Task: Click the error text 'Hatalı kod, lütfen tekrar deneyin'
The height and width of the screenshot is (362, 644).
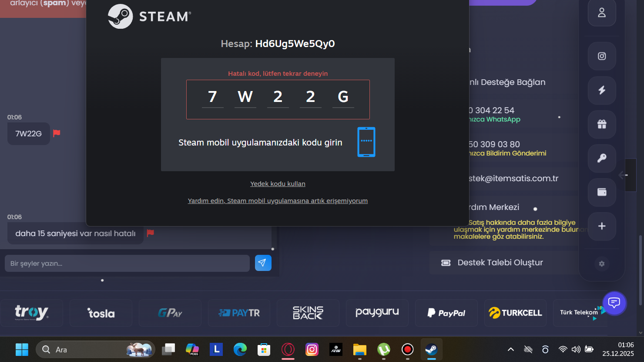Action: pos(278,74)
